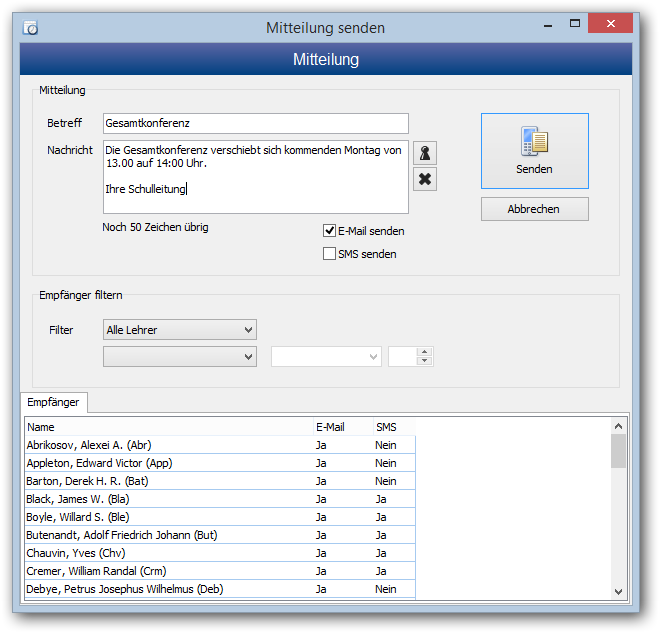Enable the SMS senden checkbox
This screenshot has width=660, height=633.
(x=329, y=254)
